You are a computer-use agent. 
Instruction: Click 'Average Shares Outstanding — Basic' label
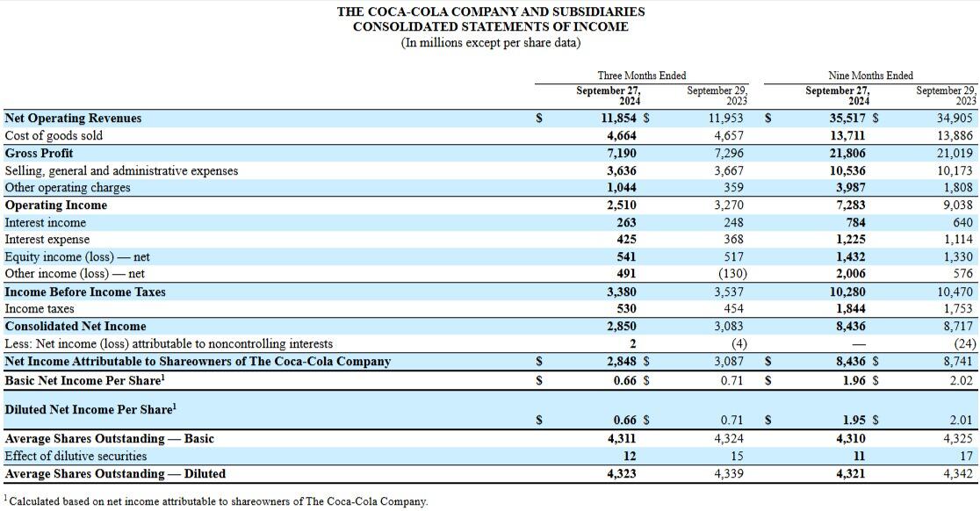pos(110,438)
